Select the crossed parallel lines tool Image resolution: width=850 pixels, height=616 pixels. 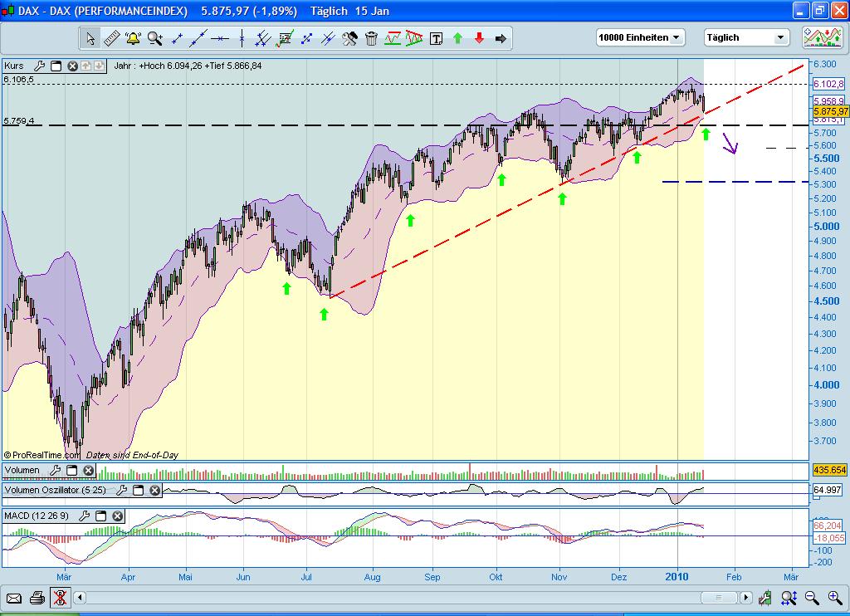pyautogui.click(x=328, y=38)
